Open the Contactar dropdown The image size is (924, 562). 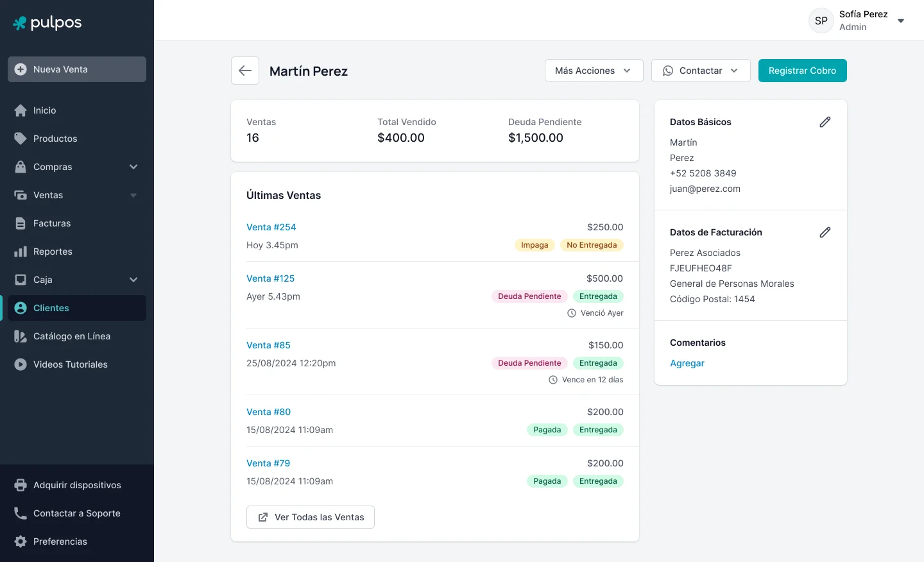pos(701,71)
